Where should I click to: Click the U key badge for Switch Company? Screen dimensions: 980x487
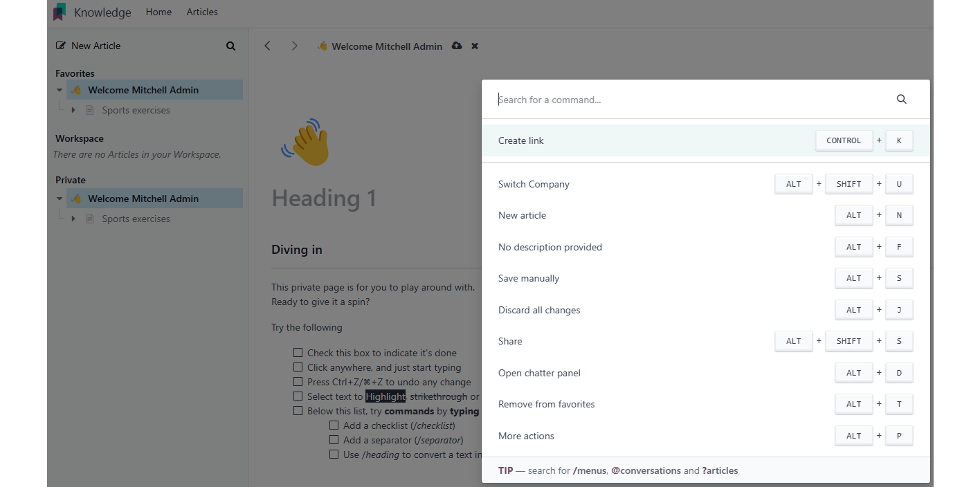(899, 184)
